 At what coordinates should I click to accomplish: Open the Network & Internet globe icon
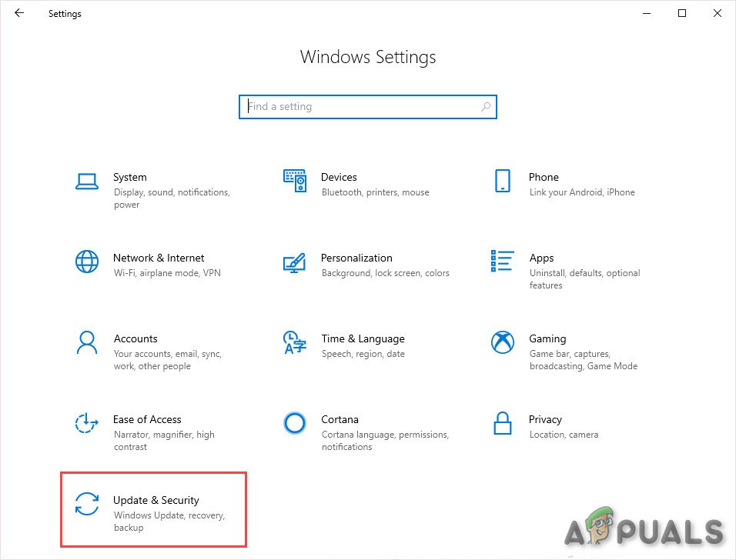coord(87,262)
